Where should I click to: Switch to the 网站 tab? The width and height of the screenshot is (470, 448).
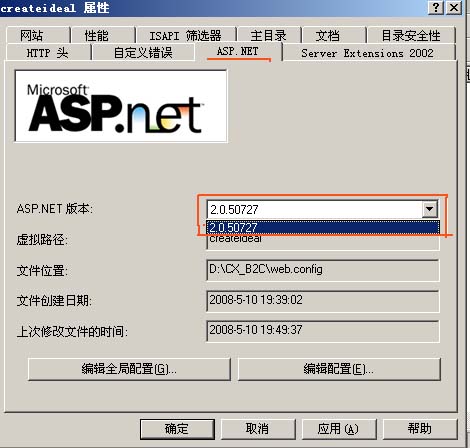pos(37,35)
